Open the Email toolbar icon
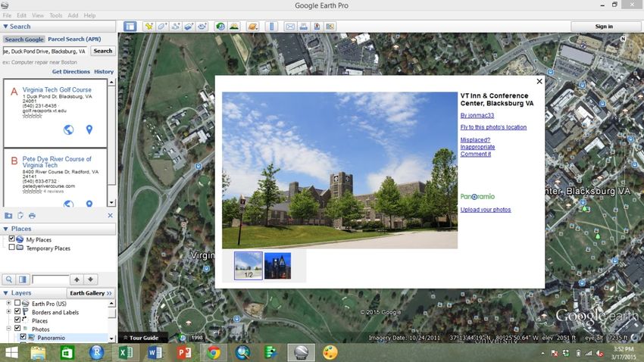Viewport: 644px width, 362px height. 290,27
